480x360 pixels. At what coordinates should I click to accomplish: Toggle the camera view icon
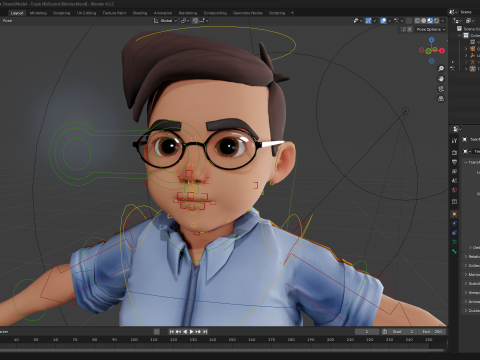(x=441, y=89)
